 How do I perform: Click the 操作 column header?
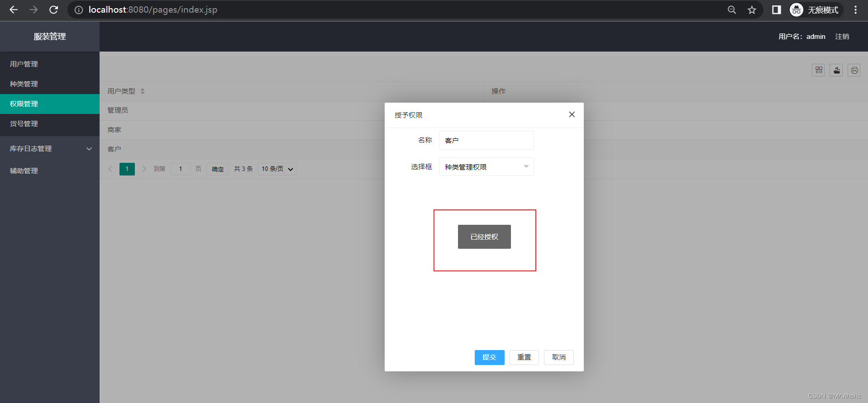coord(499,91)
